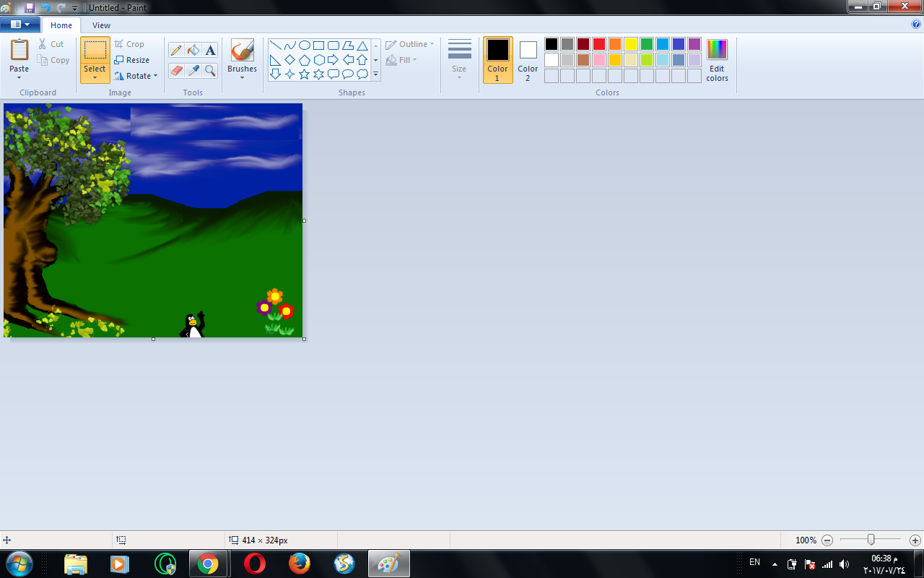Switch to the Home ribbon tab
This screenshot has width=924, height=578.
tap(61, 25)
